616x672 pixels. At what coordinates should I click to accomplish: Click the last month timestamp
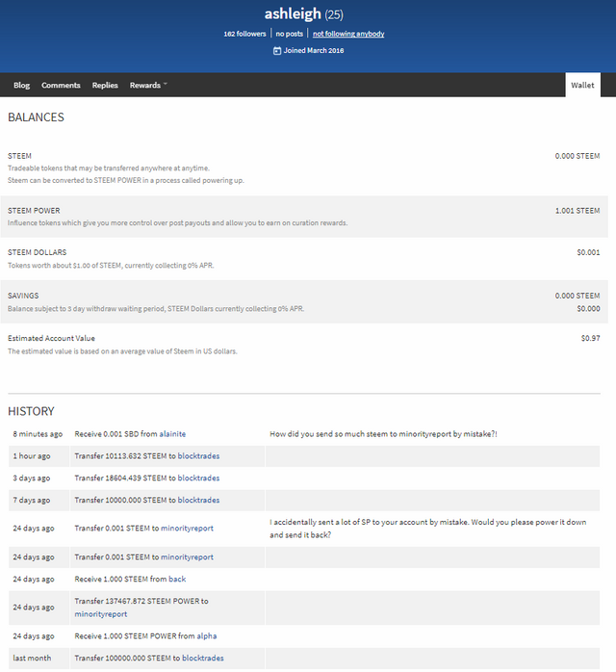click(x=32, y=658)
